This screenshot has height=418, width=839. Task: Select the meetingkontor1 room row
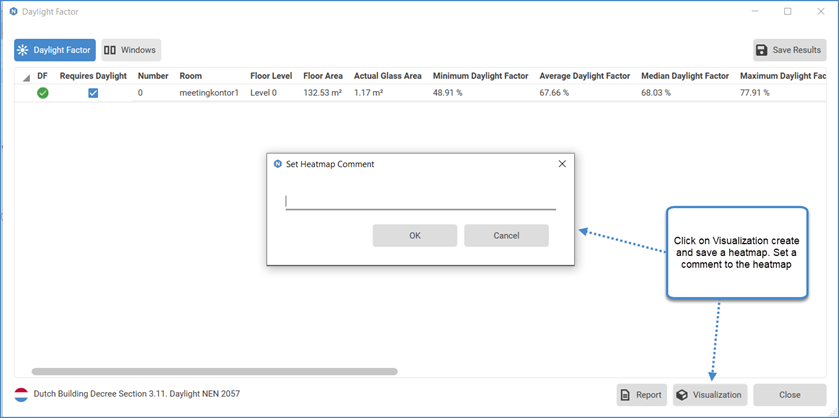tap(209, 93)
